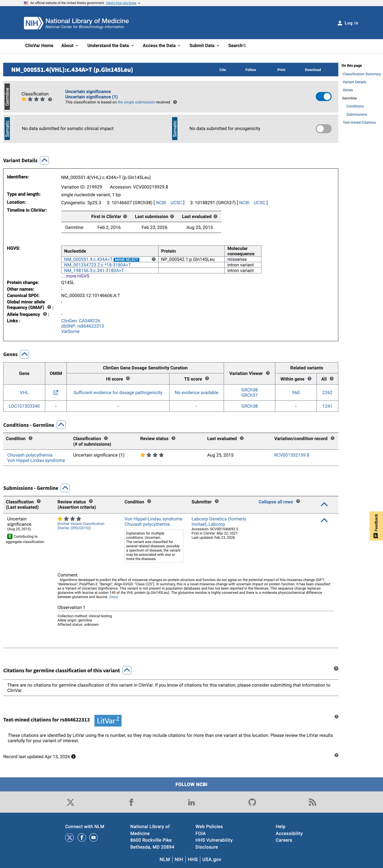Collapse the Submissions - Germline section
Screen dimensions: 383x868
pyautogui.click(x=65, y=488)
